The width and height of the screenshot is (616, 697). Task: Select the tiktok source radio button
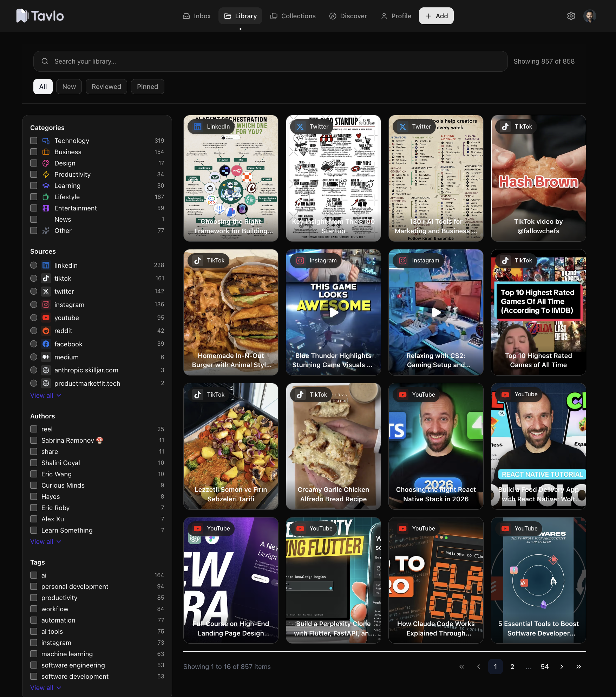[34, 278]
